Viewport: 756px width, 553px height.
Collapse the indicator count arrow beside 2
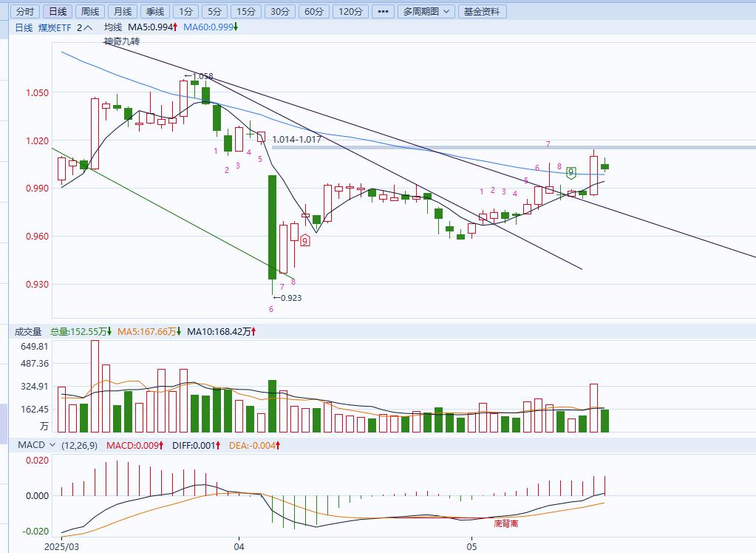tap(88, 27)
